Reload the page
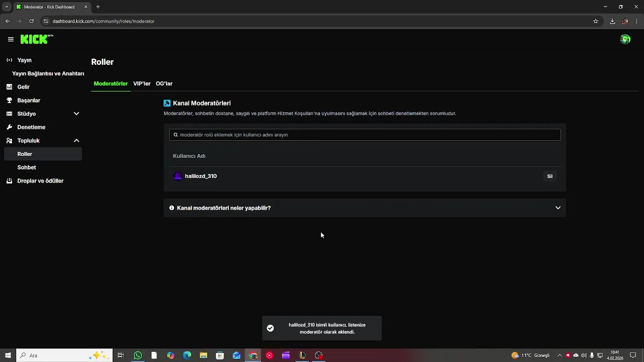The image size is (644, 362). [x=31, y=21]
